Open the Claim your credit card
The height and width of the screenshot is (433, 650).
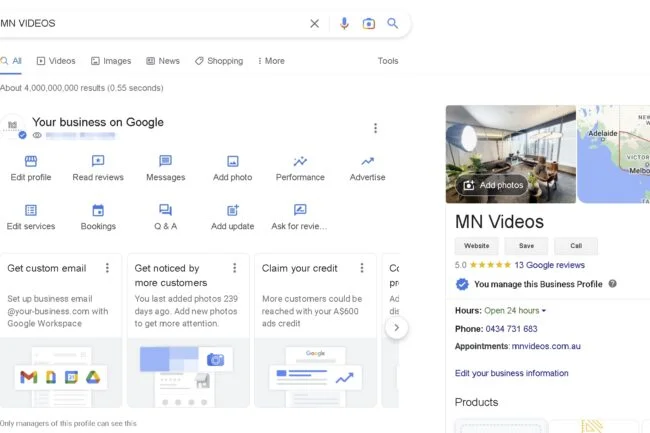tap(315, 330)
